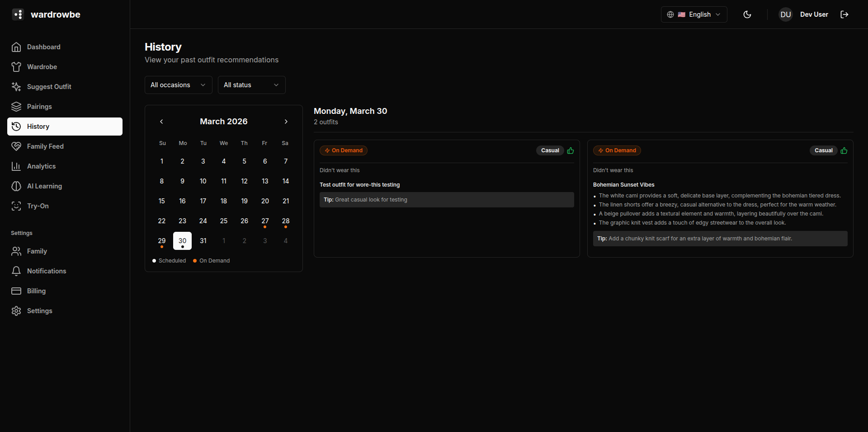Click the DU user avatar

pyautogui.click(x=785, y=14)
